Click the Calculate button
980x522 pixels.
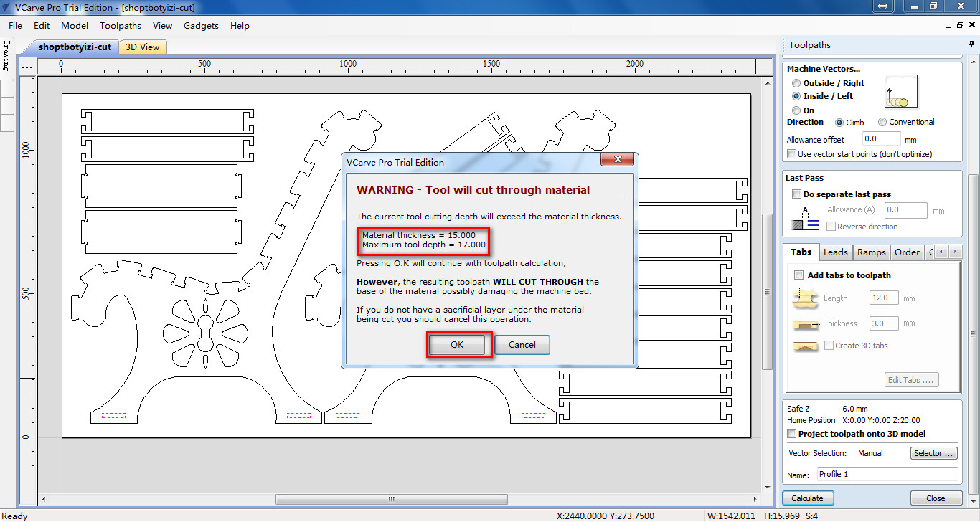click(807, 498)
